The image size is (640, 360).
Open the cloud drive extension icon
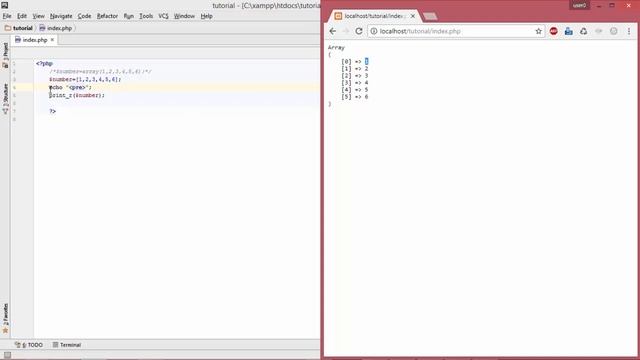584,31
